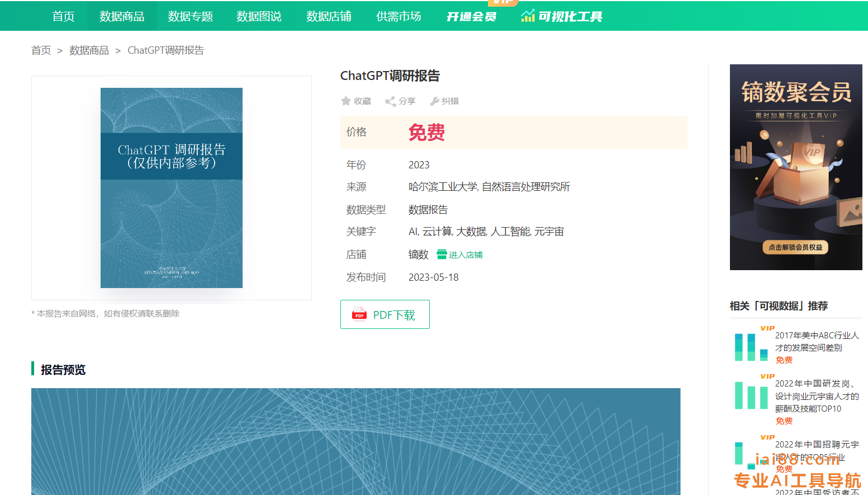
Task: Open the 数据店铺 navigation menu item
Action: [x=329, y=16]
